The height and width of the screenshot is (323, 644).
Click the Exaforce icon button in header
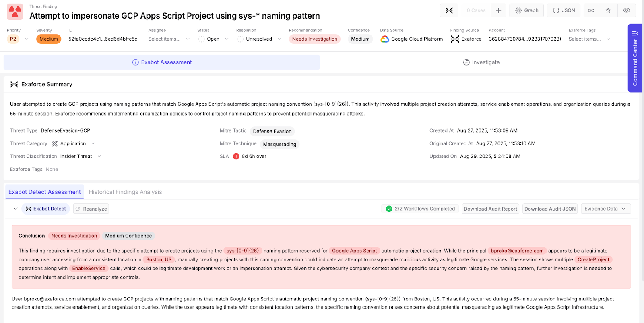pyautogui.click(x=449, y=10)
